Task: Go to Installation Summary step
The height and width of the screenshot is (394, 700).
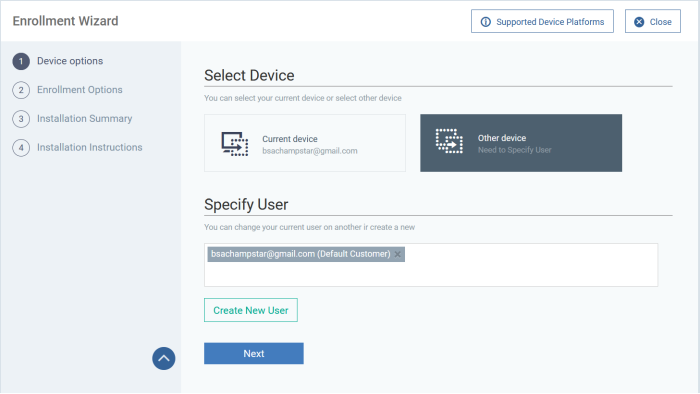Action: coord(84,119)
